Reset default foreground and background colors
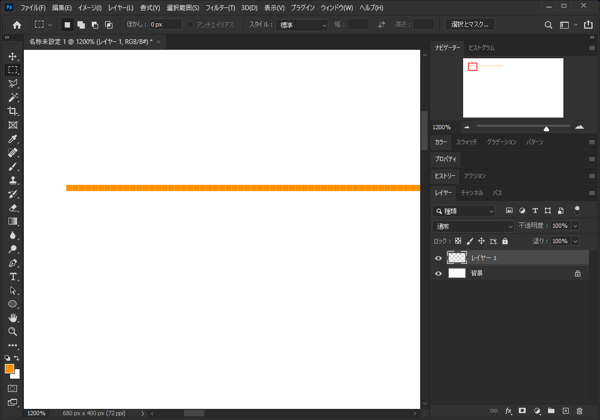Screen dimensions: 600x420 pyautogui.click(x=7, y=358)
